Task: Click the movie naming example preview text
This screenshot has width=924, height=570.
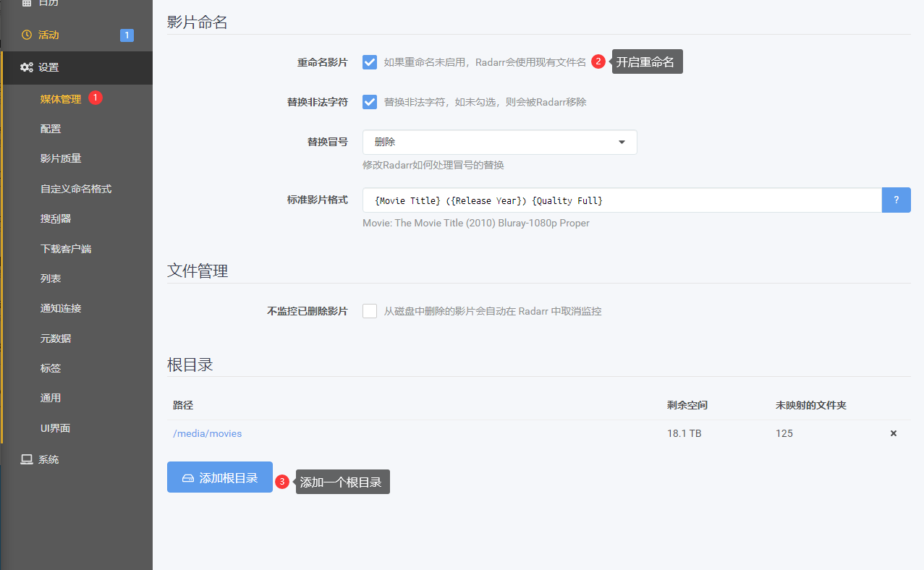Action: click(x=476, y=223)
